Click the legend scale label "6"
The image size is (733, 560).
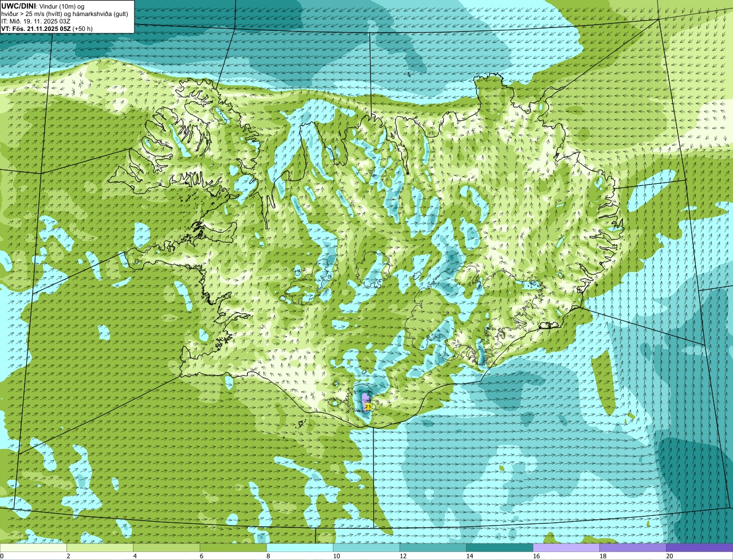pos(202,556)
